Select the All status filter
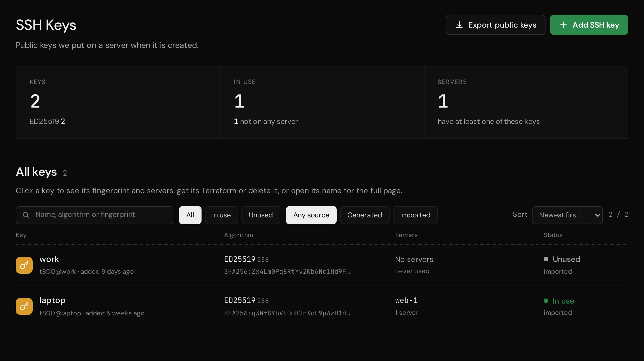This screenshot has height=361, width=644. tap(190, 215)
